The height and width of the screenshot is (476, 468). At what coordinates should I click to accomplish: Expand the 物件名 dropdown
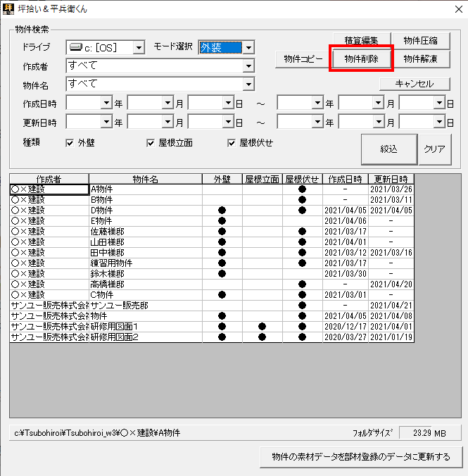[x=248, y=84]
